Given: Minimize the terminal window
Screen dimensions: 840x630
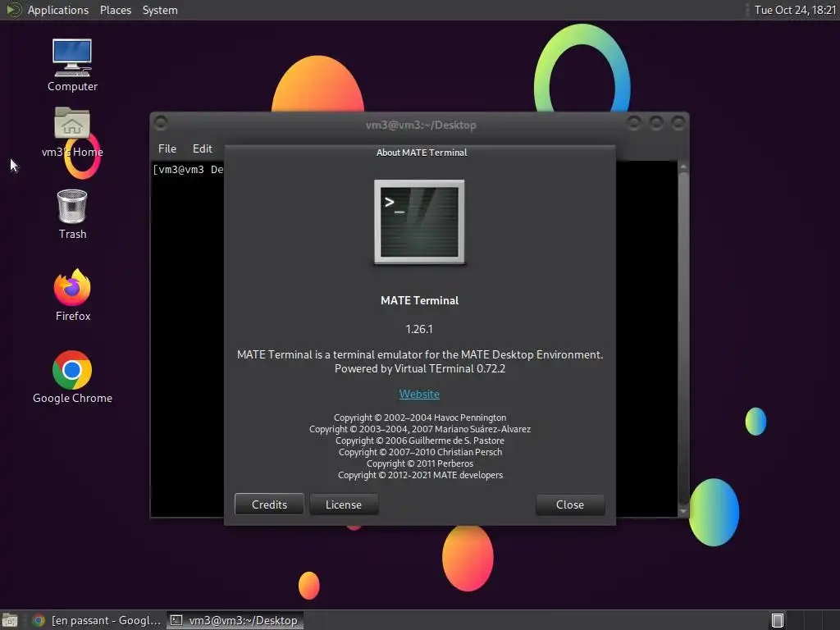Looking at the screenshot, I should click(634, 124).
